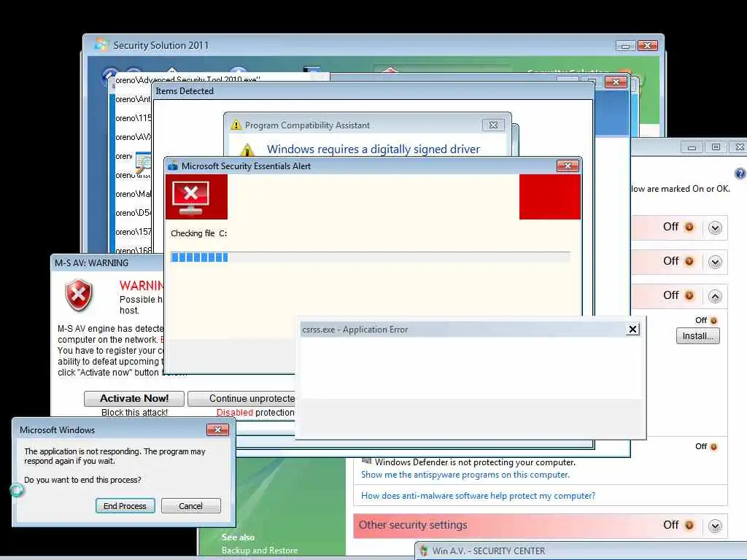Select the Win A.V. - SECURITY CENTER title bar
Image resolution: width=747 pixels, height=560 pixels.
pyautogui.click(x=580, y=551)
